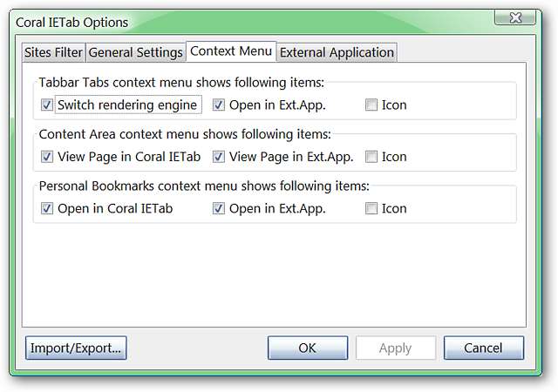Go to the External Application tab
The image size is (558, 392).
click(337, 52)
